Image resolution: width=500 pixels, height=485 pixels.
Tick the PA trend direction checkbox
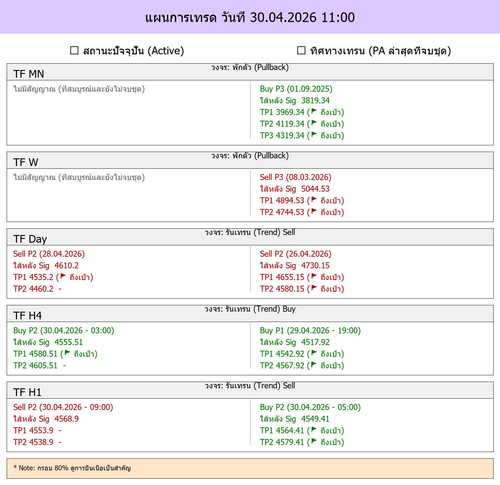pyautogui.click(x=301, y=50)
